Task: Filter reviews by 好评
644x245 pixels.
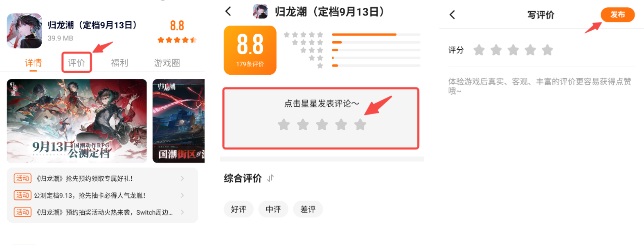Action: point(239,209)
